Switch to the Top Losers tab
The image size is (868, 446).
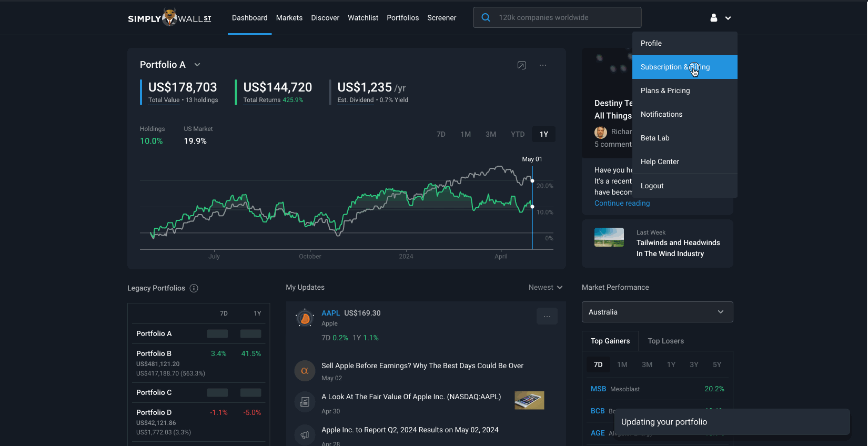pos(665,341)
